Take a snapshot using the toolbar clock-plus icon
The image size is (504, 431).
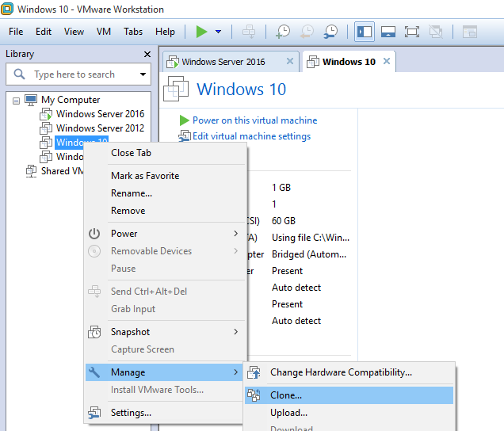283,32
